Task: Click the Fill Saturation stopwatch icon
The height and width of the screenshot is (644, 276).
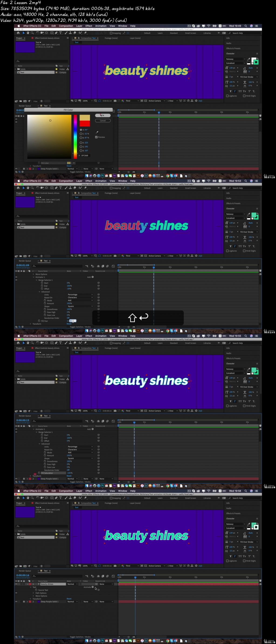Action: pyautogui.click(x=39, y=473)
